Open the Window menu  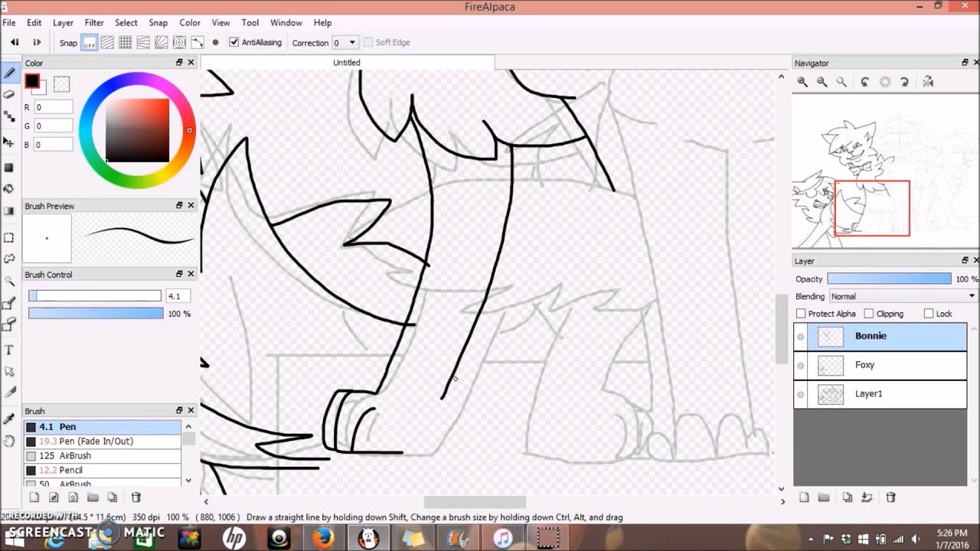pos(286,22)
